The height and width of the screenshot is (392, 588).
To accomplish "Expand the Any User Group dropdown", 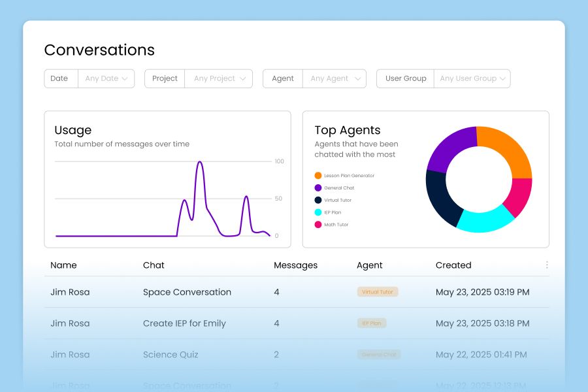I will [x=472, y=78].
